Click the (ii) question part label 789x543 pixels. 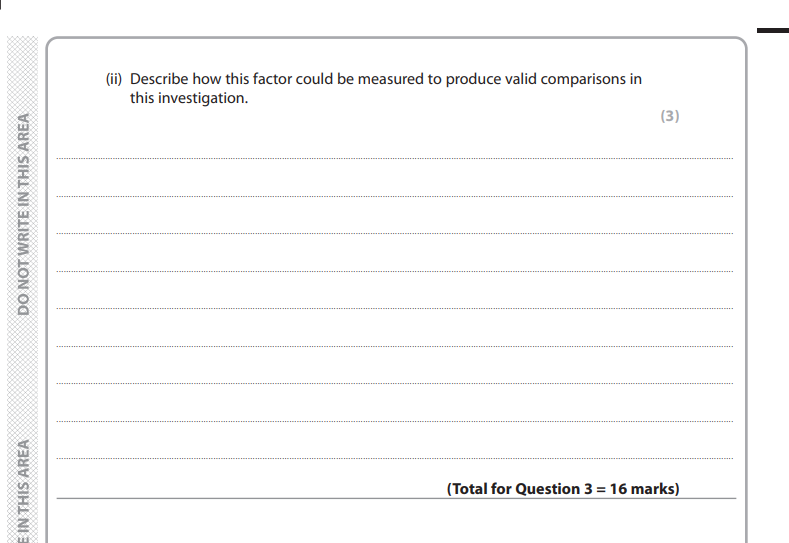114,79
